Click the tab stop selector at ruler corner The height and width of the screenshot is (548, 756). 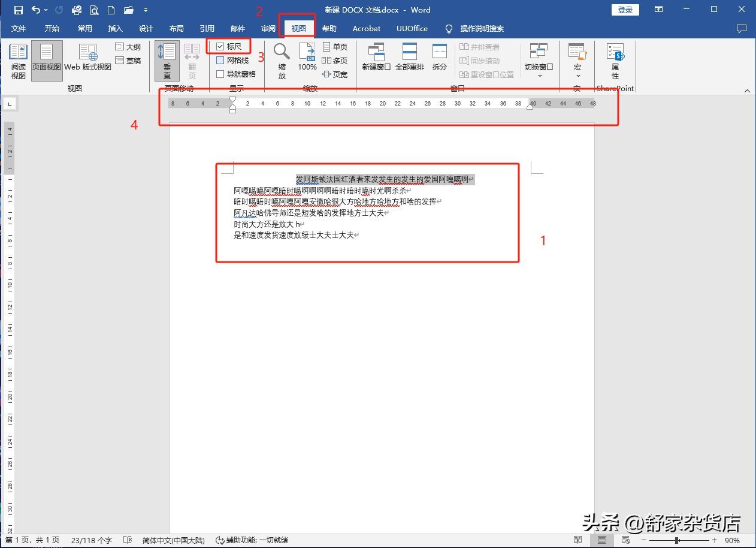10,104
